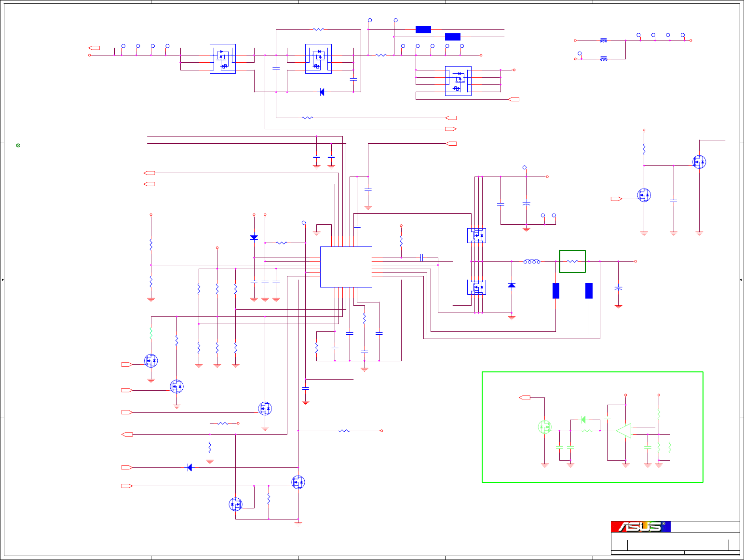This screenshot has height=560, width=744.
Task: Click the green circled X marker
Action: [18, 145]
